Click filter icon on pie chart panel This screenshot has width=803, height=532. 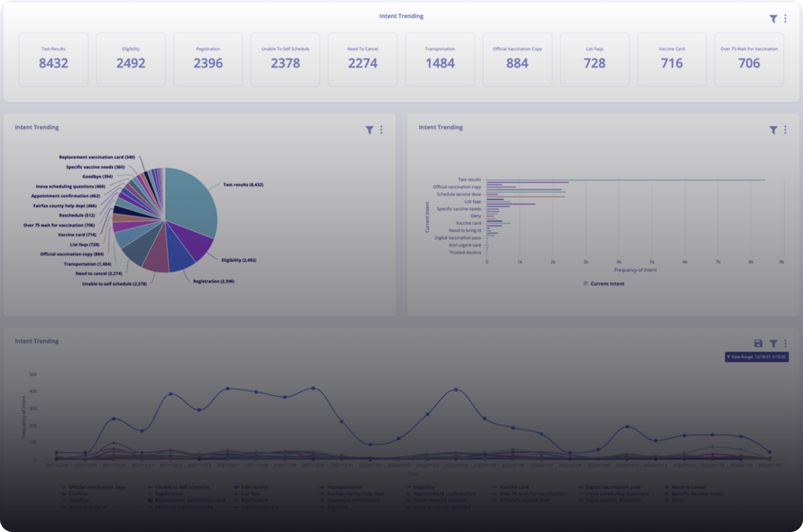click(x=369, y=130)
